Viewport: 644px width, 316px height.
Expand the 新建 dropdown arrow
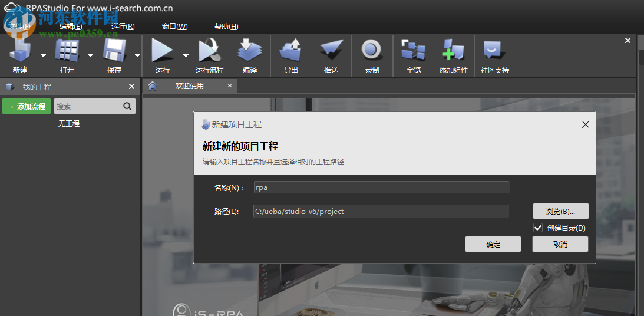click(x=43, y=55)
